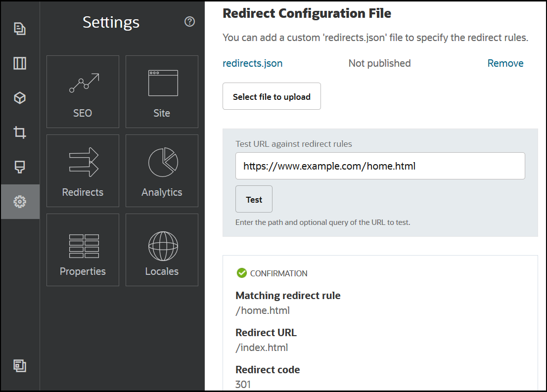Click the components cube icon in sidebar

click(x=20, y=98)
